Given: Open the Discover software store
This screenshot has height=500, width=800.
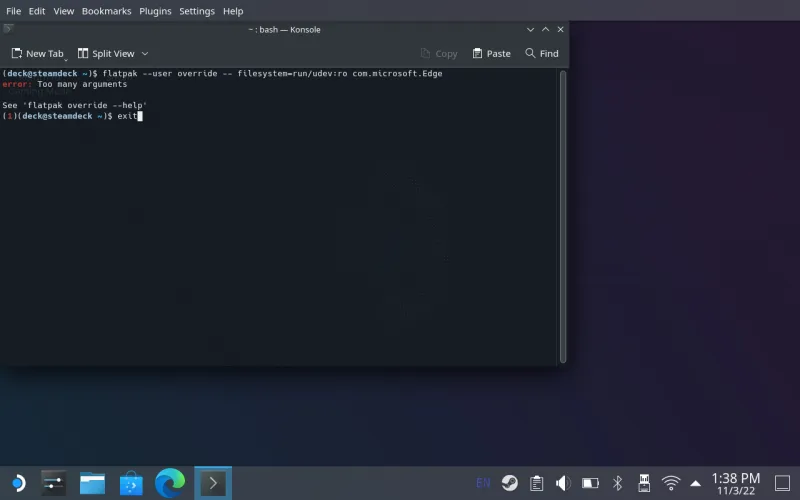Looking at the screenshot, I should pos(132,483).
